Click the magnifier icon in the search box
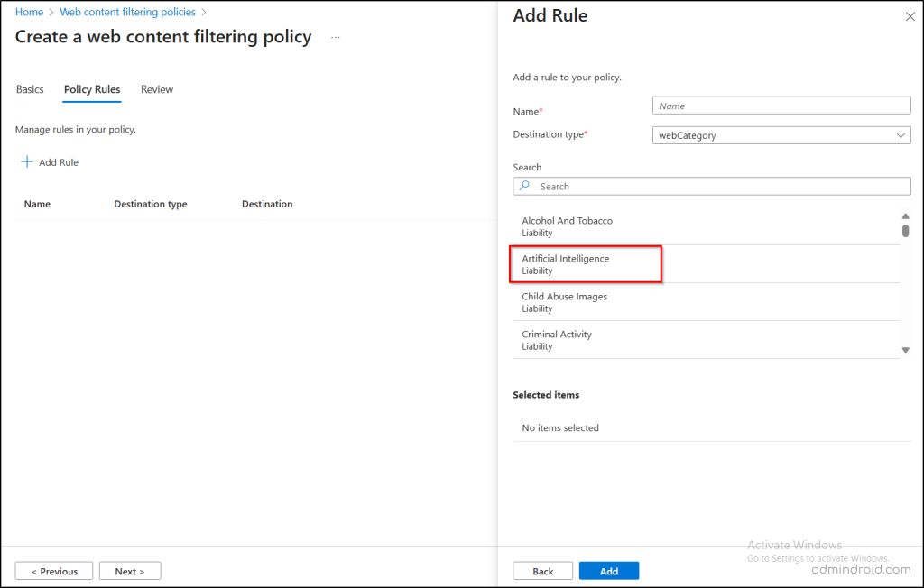The height and width of the screenshot is (588, 924). [x=525, y=186]
